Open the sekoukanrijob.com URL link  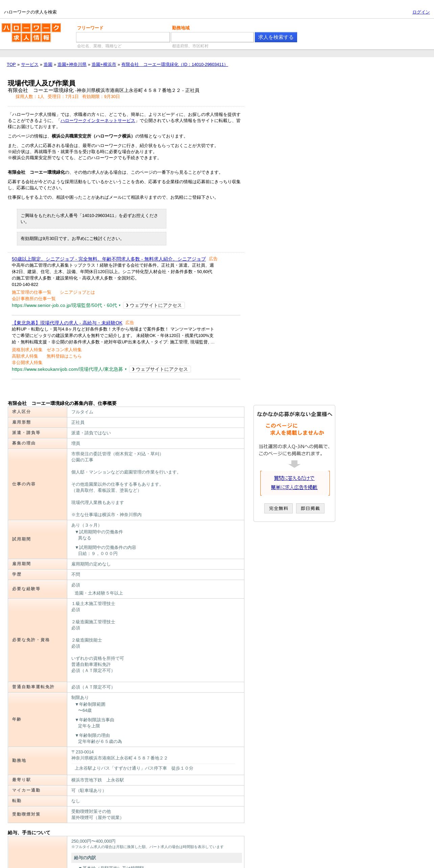(x=67, y=369)
